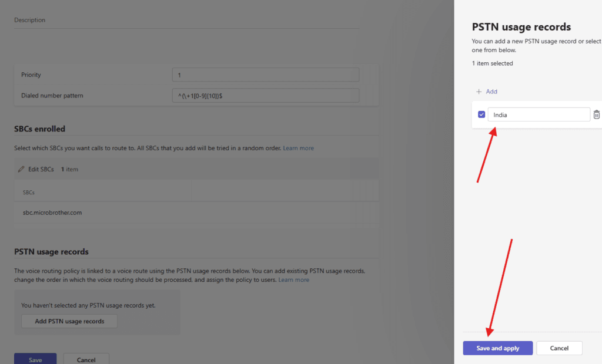Viewport: 602px width, 364px height.
Task: Click the plus Add icon in panel
Action: point(479,92)
